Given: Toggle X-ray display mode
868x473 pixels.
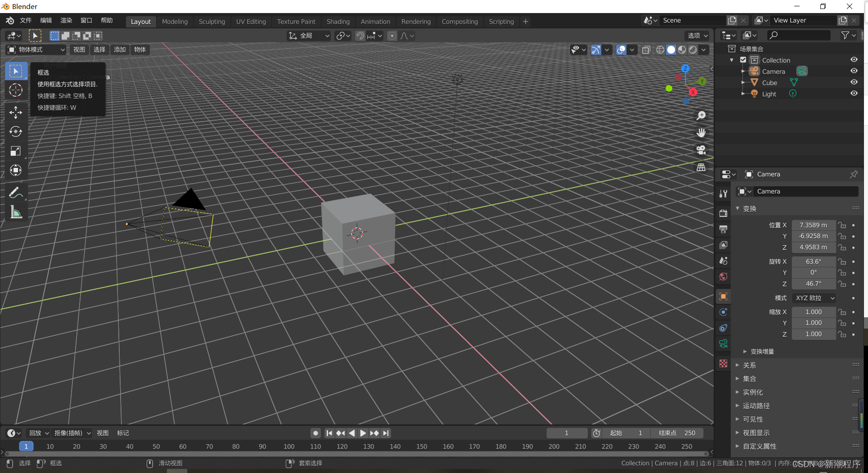Looking at the screenshot, I should coord(646,50).
